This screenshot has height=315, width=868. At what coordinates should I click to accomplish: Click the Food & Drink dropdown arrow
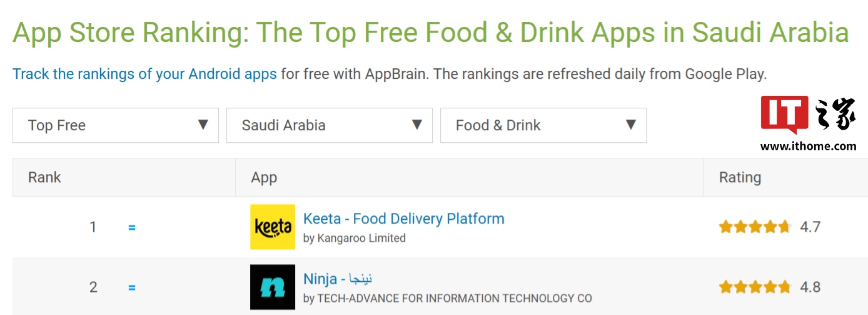point(631,125)
